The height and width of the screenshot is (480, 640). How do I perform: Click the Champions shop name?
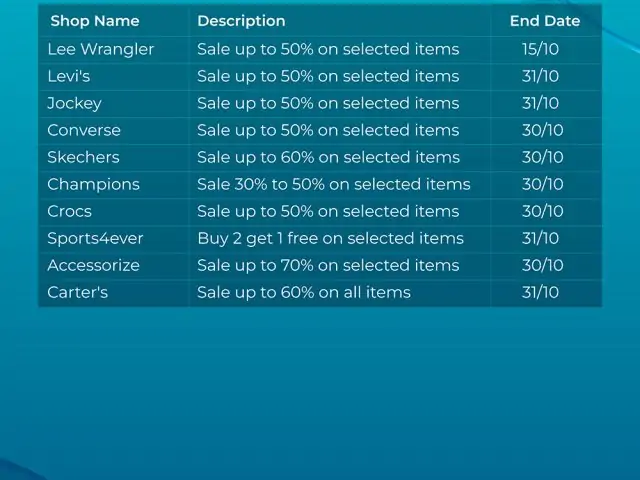point(93,184)
